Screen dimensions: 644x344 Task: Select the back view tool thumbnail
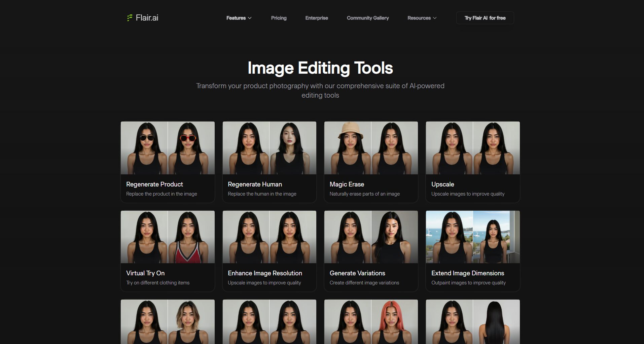[472, 321]
